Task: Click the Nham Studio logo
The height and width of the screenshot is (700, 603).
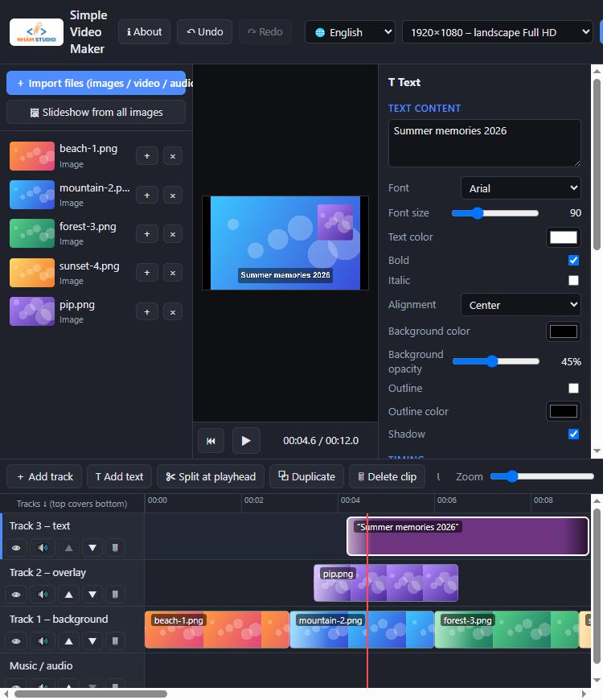Action: coord(36,32)
